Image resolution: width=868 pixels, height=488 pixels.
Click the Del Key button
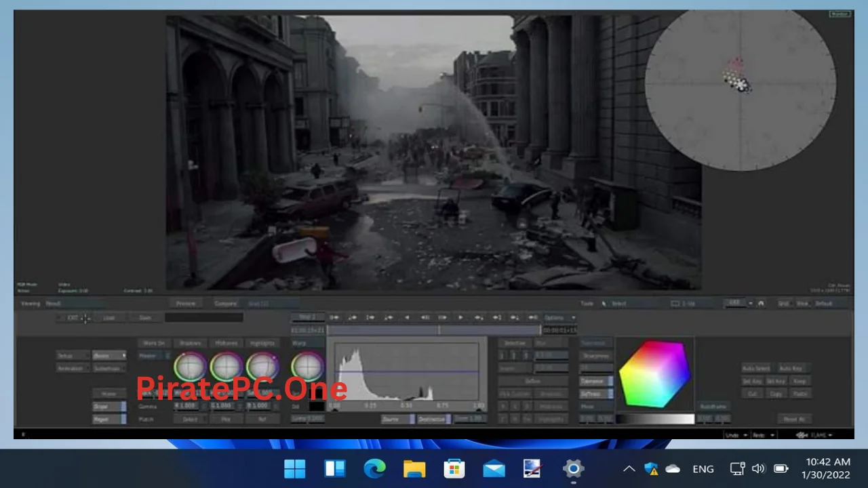tap(776, 381)
